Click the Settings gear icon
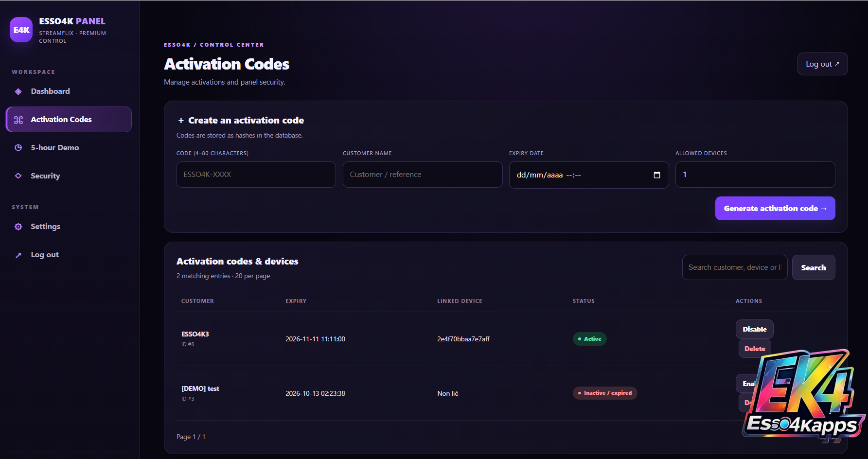The image size is (868, 459). (18, 227)
